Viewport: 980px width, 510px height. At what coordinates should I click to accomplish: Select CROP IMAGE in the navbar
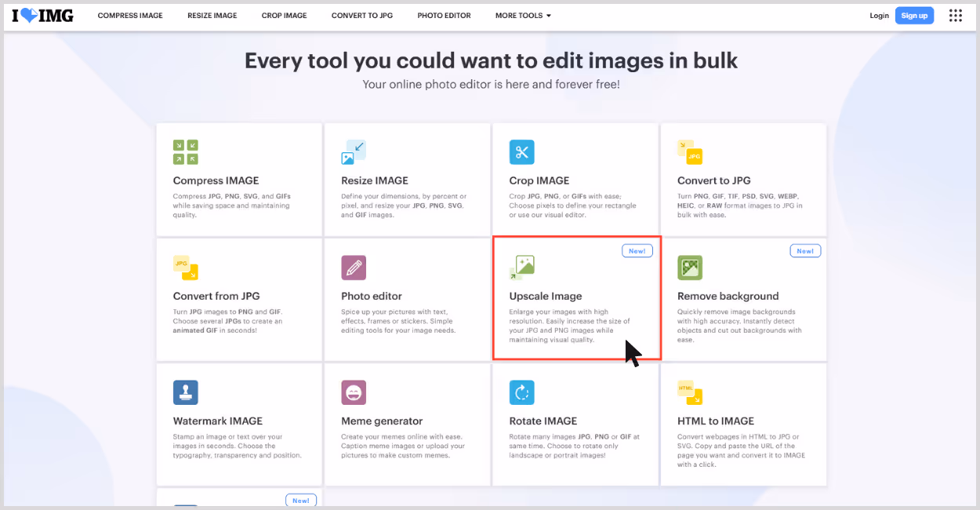(x=285, y=16)
